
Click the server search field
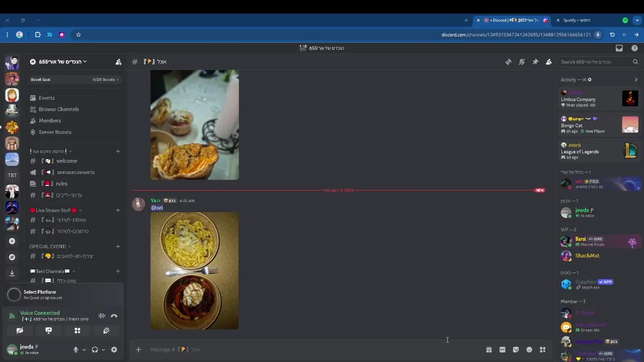click(x=599, y=62)
